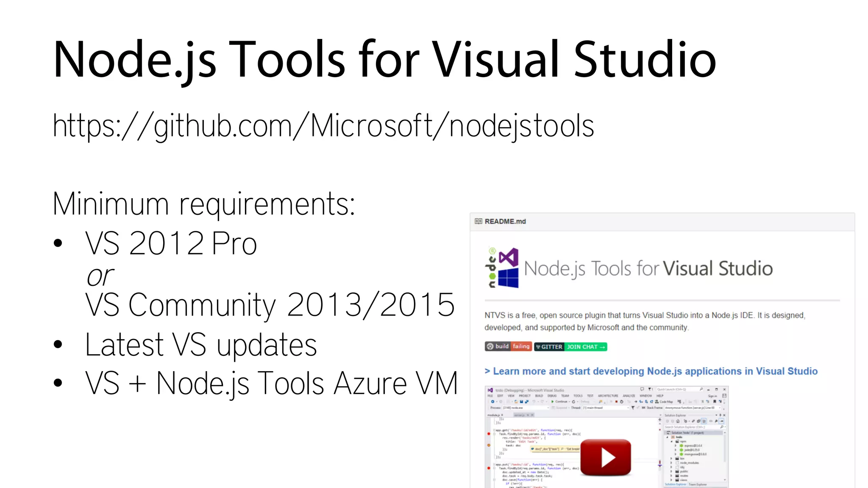
Task: Open the DEBUG menu in Visual Studio
Action: 552,396
